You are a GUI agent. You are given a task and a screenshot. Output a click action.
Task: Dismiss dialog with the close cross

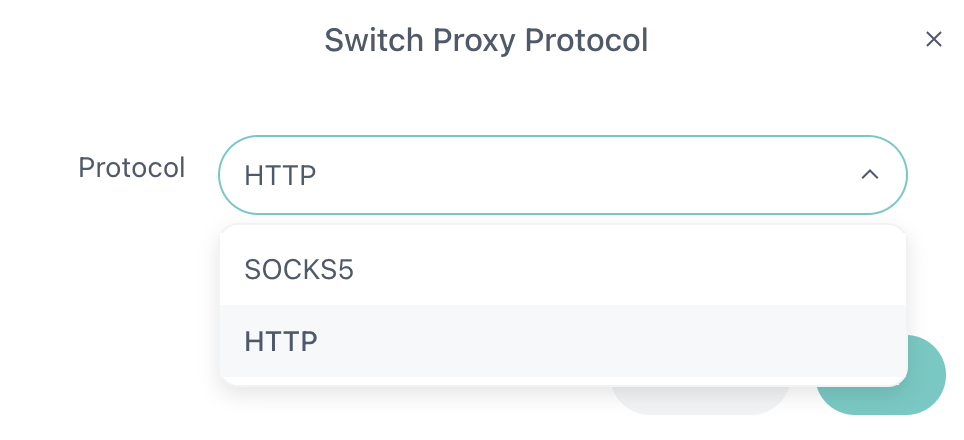pos(933,39)
